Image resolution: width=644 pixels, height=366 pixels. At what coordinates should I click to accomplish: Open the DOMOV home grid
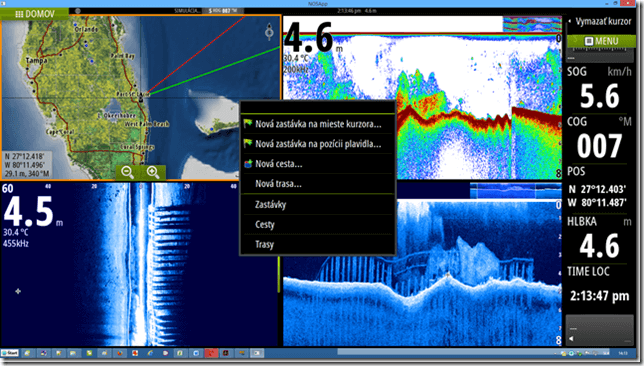pos(34,14)
